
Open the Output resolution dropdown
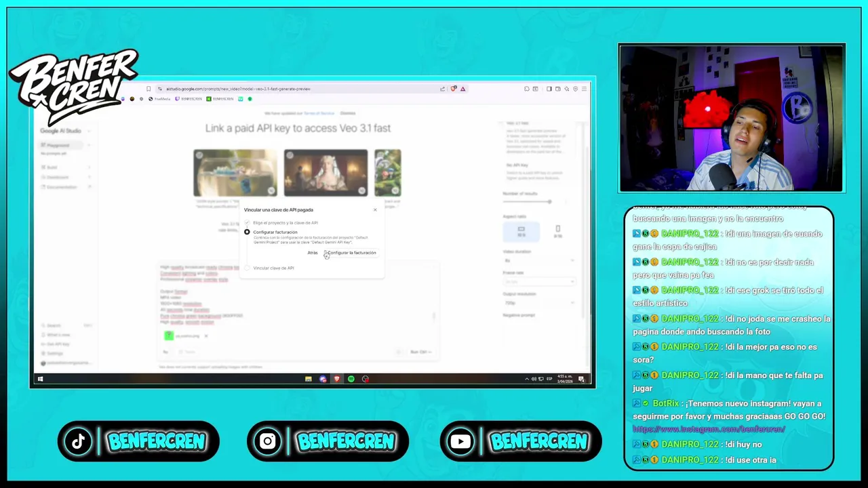pos(539,303)
